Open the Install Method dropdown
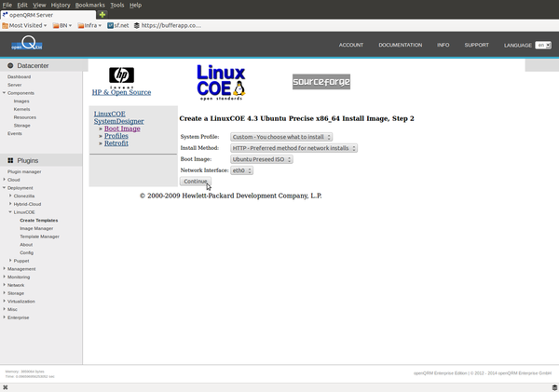559x392 pixels. coord(293,148)
